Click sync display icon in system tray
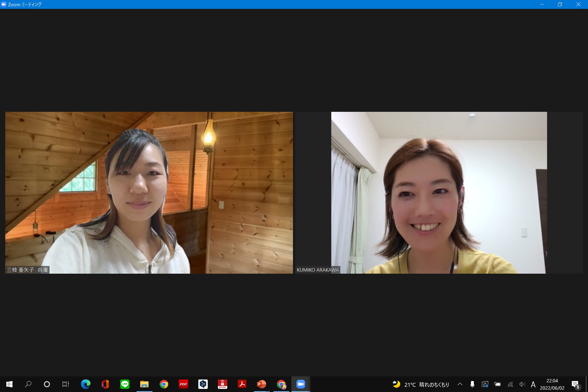Viewport: 588px width, 392px height. [485, 384]
